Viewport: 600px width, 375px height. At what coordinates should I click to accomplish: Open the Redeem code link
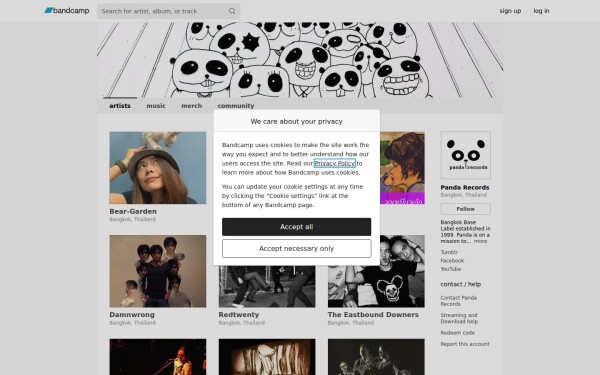coord(458,333)
